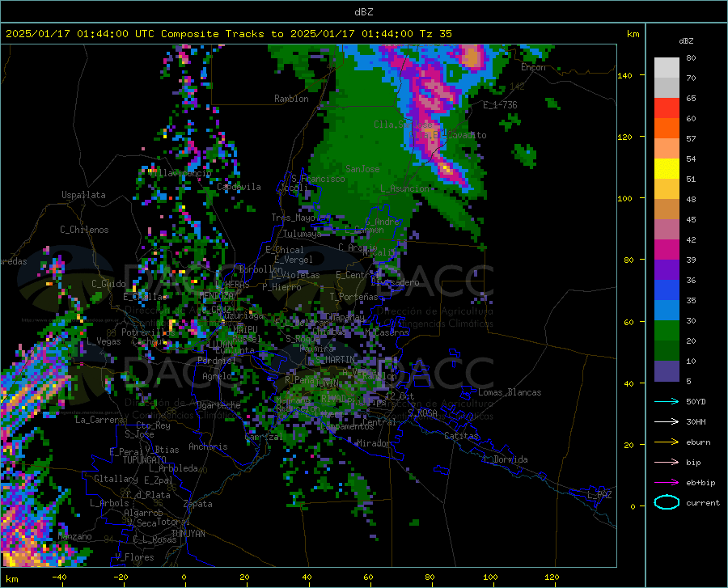Viewport: 728px width, 588px height.
Task: Click the L_PAZ map label
Action: pos(599,495)
